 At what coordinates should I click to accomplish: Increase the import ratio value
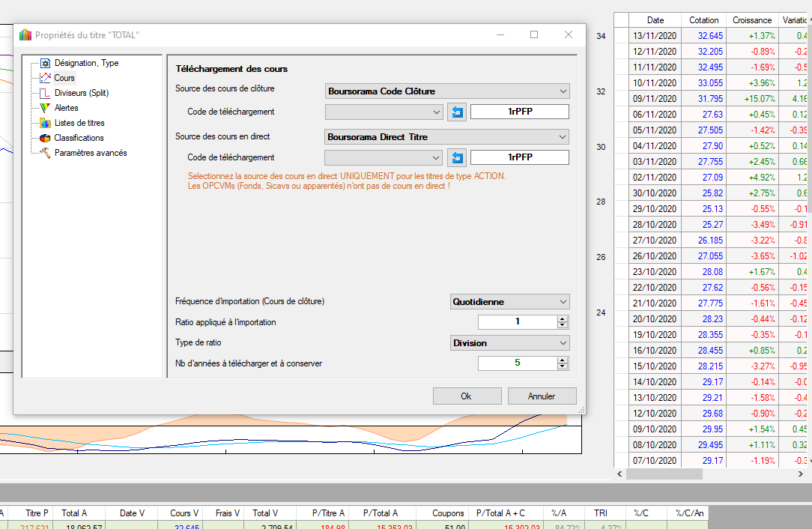(563, 318)
